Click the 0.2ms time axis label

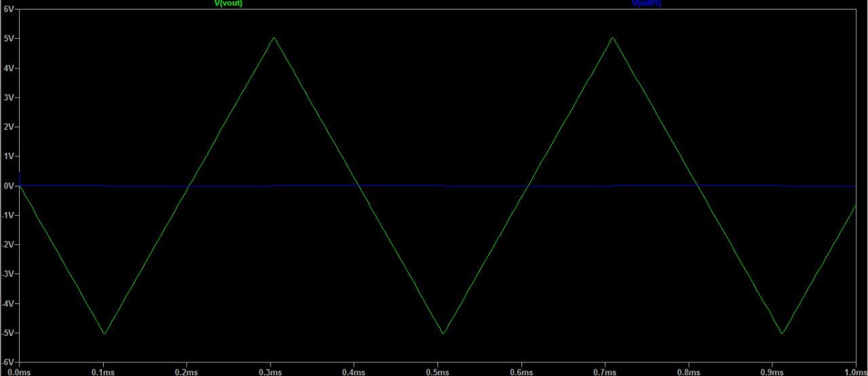pyautogui.click(x=186, y=372)
